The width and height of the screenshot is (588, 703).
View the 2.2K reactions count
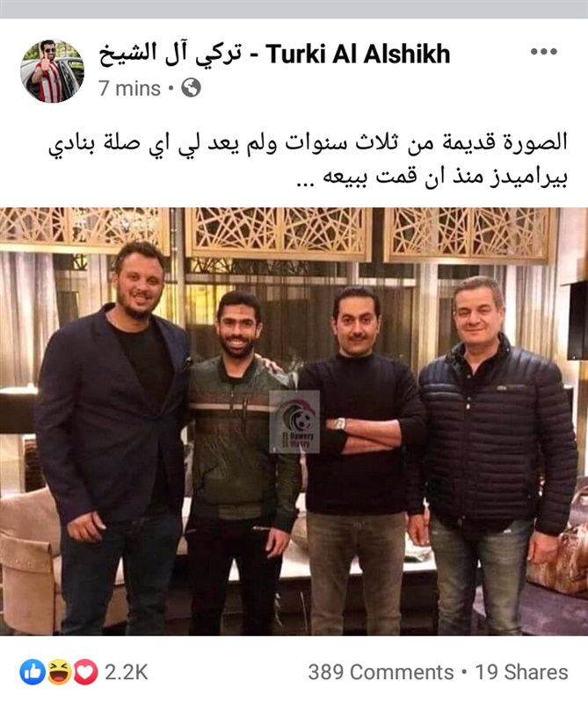point(126,672)
